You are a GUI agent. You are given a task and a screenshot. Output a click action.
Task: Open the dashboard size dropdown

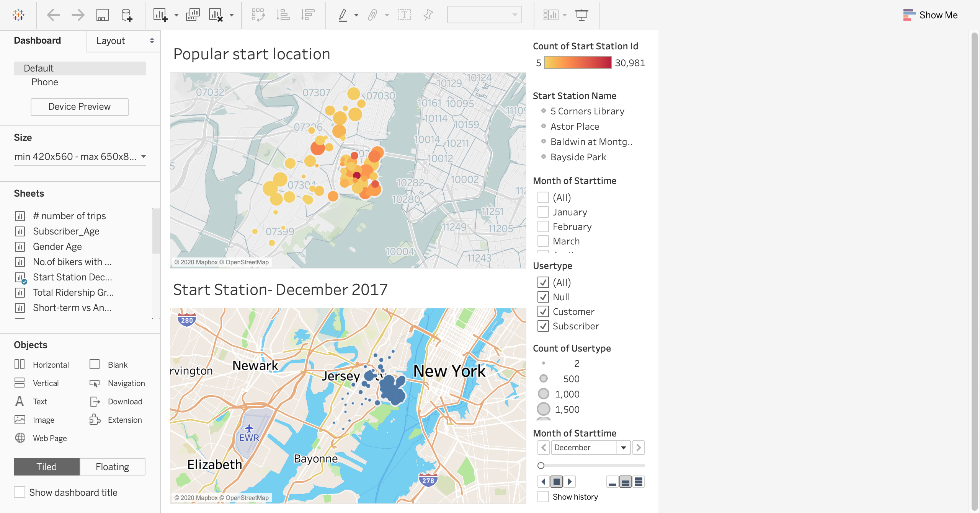[80, 156]
